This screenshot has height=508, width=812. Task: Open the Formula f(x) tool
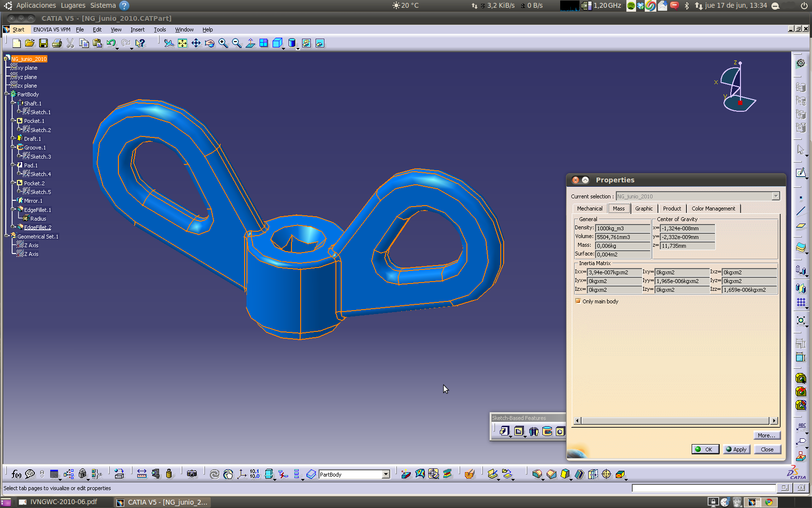coord(16,474)
